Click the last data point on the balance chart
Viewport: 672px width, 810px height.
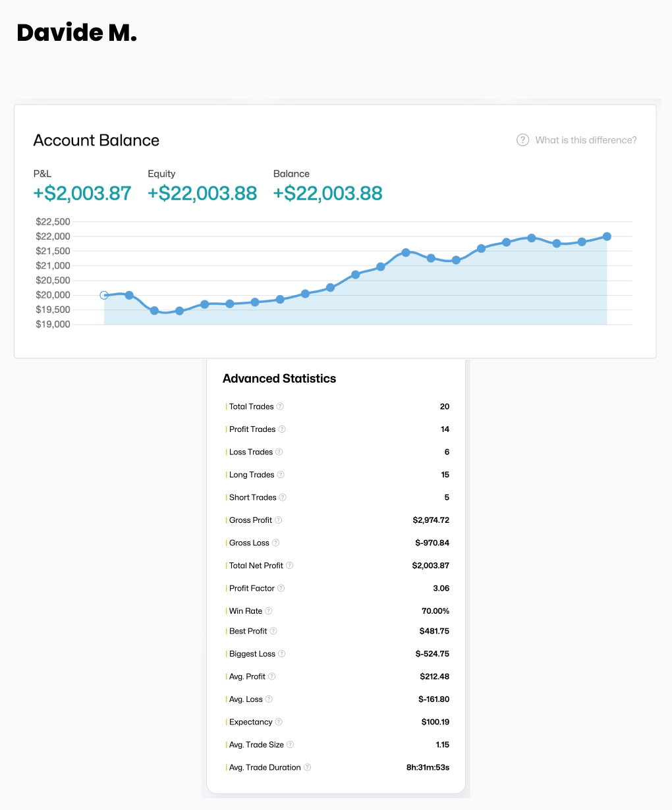[607, 236]
